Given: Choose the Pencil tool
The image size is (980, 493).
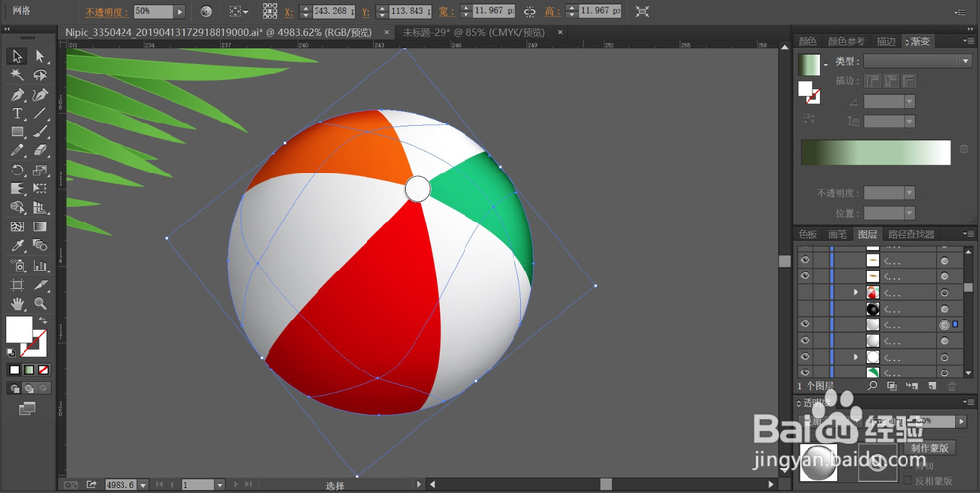Looking at the screenshot, I should [17, 151].
